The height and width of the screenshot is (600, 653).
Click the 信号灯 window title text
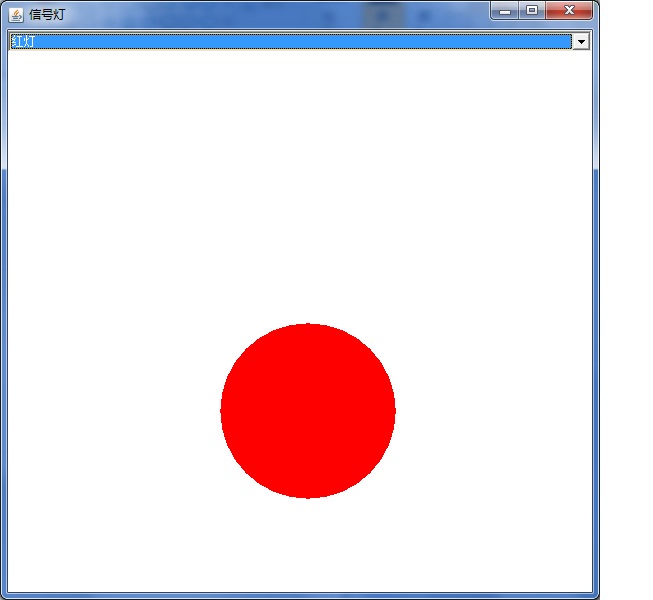[x=47, y=15]
